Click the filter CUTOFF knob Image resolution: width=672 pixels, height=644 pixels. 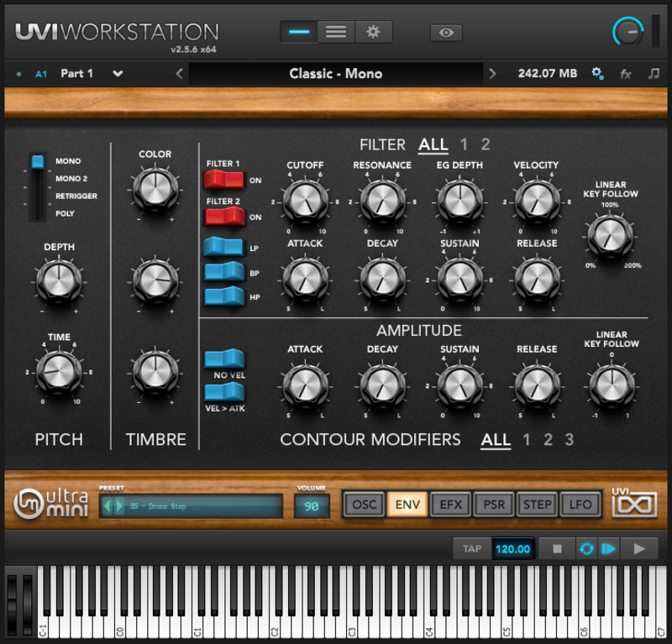(305, 201)
